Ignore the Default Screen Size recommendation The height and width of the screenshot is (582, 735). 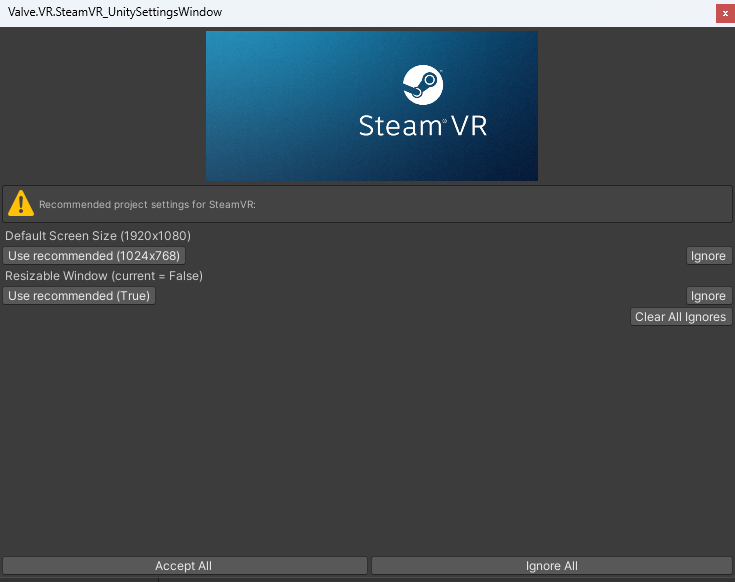[x=708, y=256]
